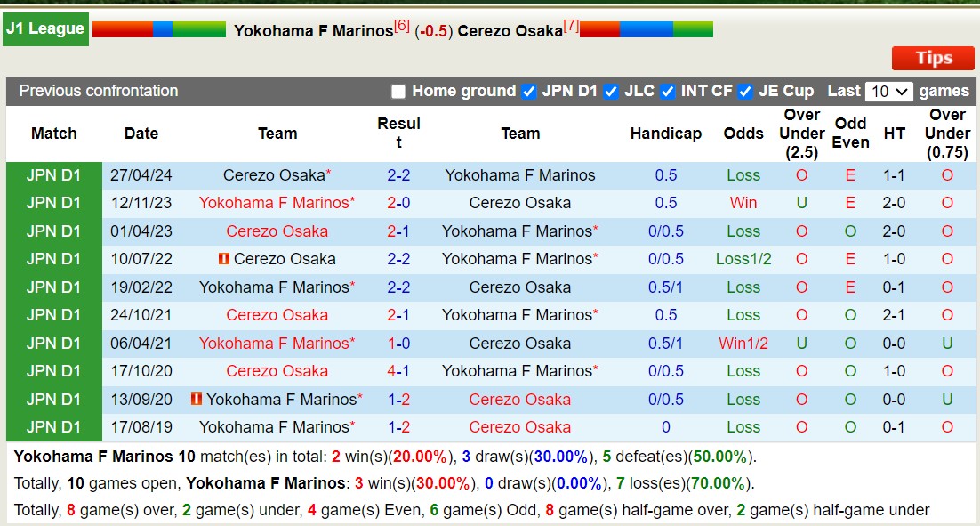Select the JPN D1 badge in the first match row
Viewport: 980px width, 526px height.
53,175
